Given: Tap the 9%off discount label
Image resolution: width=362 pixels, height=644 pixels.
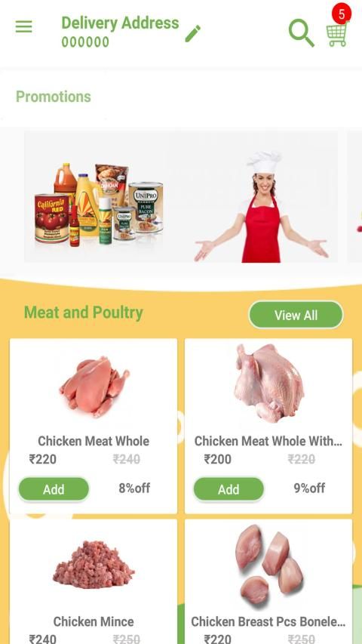Looking at the screenshot, I should (x=309, y=488).
